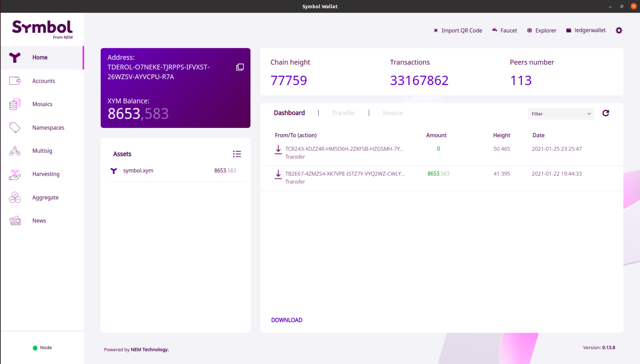
Task: Click the News newspaper icon
Action: tap(15, 221)
